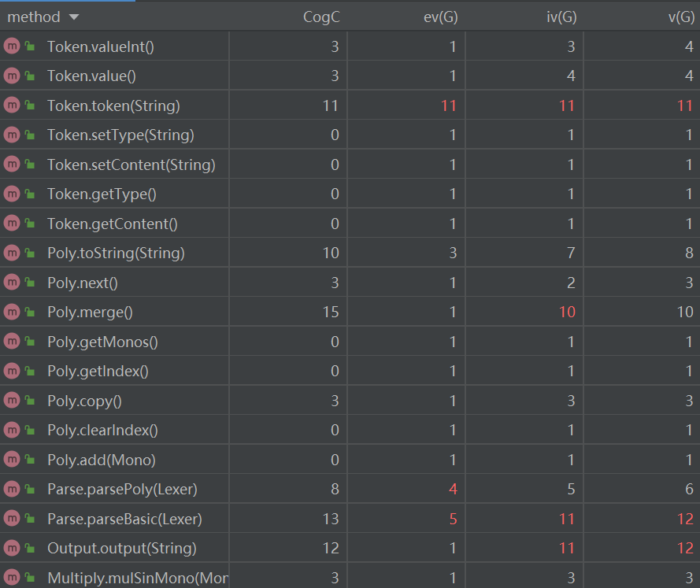Click method icon beside Poly.add(Mono)

click(11, 460)
